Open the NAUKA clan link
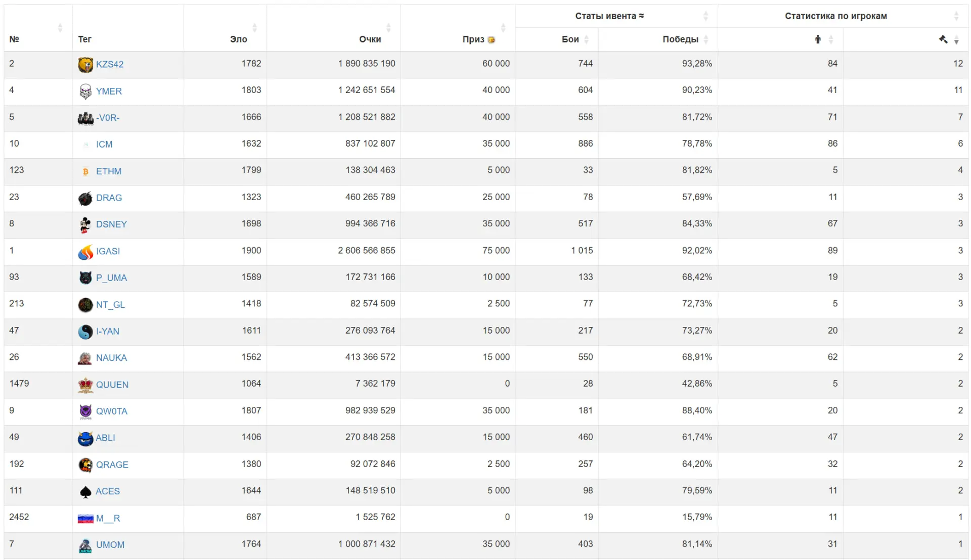971x560 pixels. [111, 358]
